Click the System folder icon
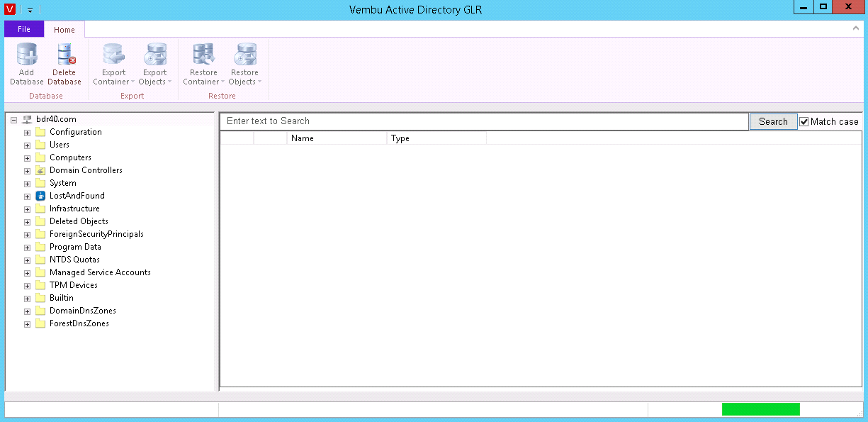This screenshot has width=868, height=422. (x=40, y=183)
